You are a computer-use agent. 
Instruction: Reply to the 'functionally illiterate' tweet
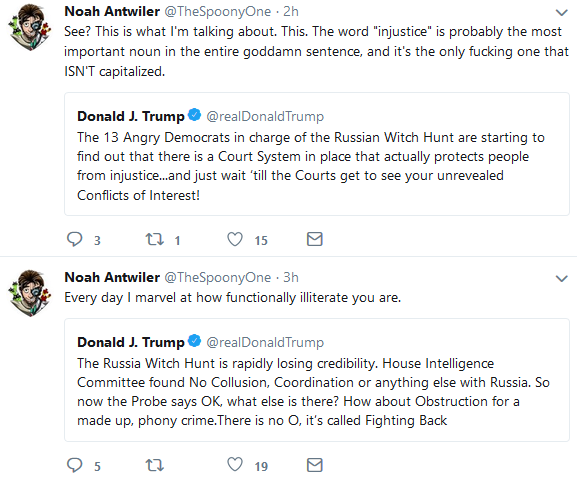click(x=75, y=465)
